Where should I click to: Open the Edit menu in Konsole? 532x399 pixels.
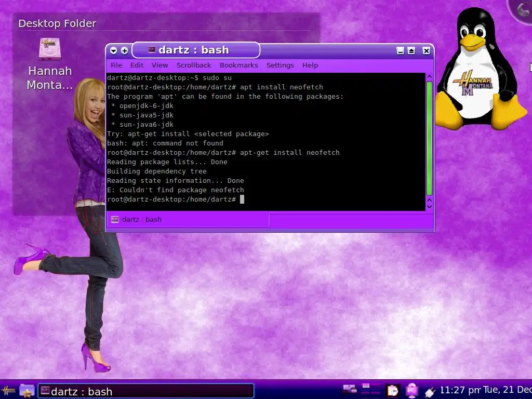point(137,65)
